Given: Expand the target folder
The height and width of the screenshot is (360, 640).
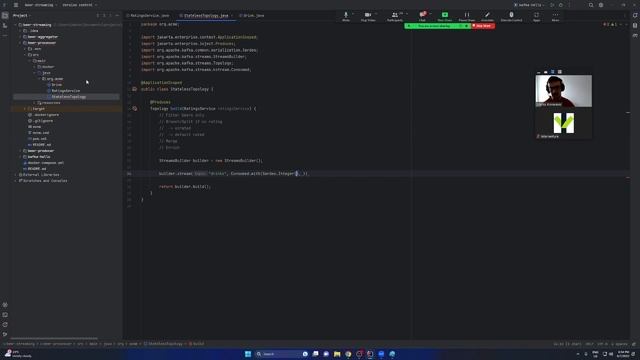Looking at the screenshot, I should point(25,109).
